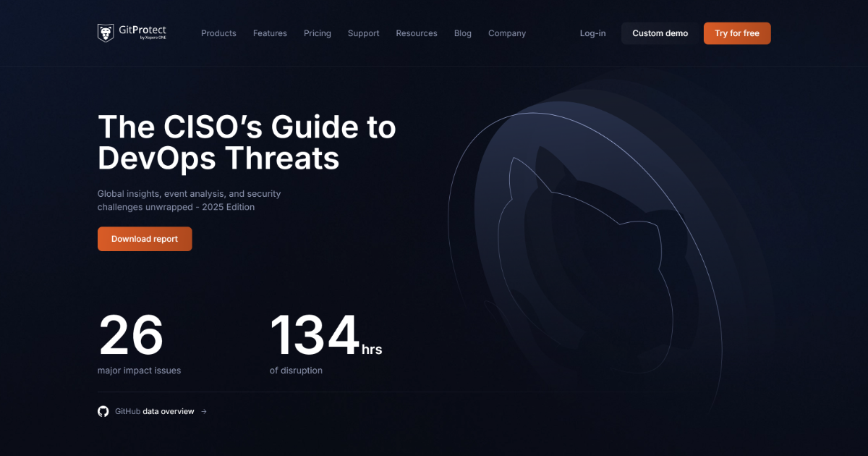Click the arrow icon after data overview
The image size is (868, 456).
tap(203, 411)
